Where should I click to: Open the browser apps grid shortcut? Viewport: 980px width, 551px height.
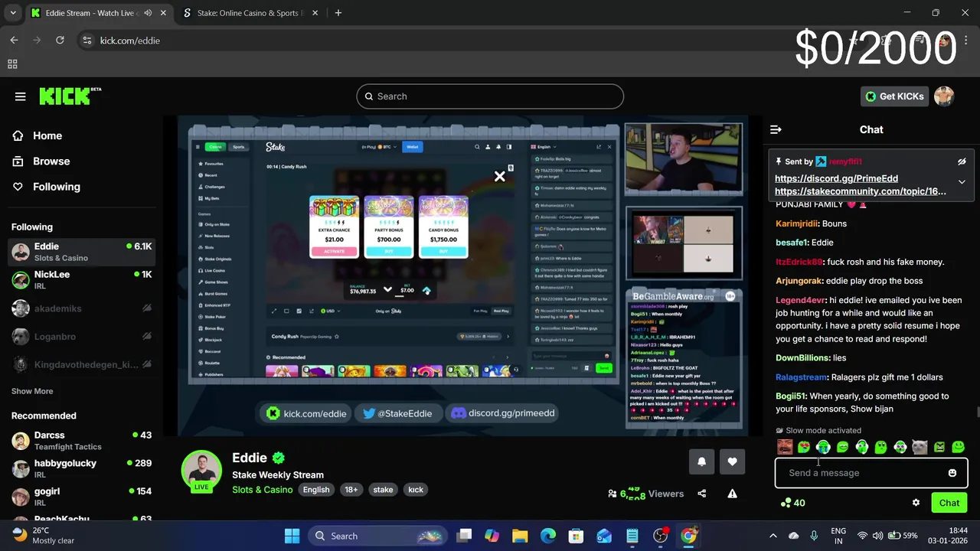12,64
